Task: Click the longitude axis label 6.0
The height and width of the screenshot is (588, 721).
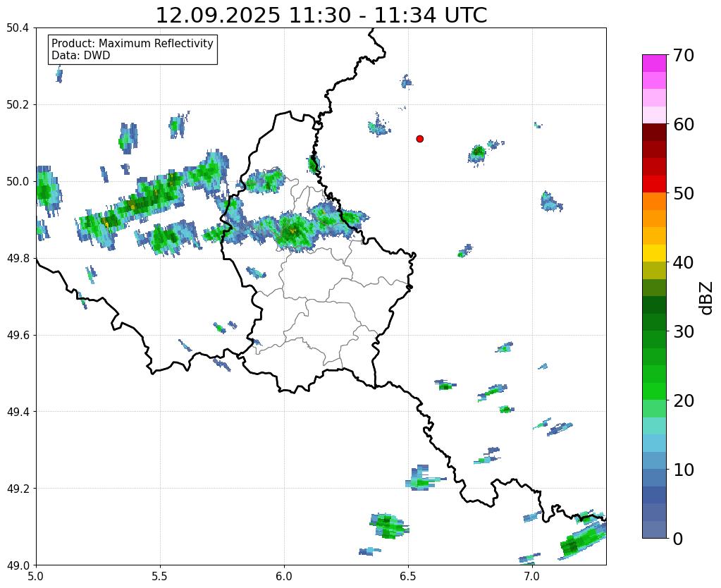Action: pyautogui.click(x=284, y=576)
